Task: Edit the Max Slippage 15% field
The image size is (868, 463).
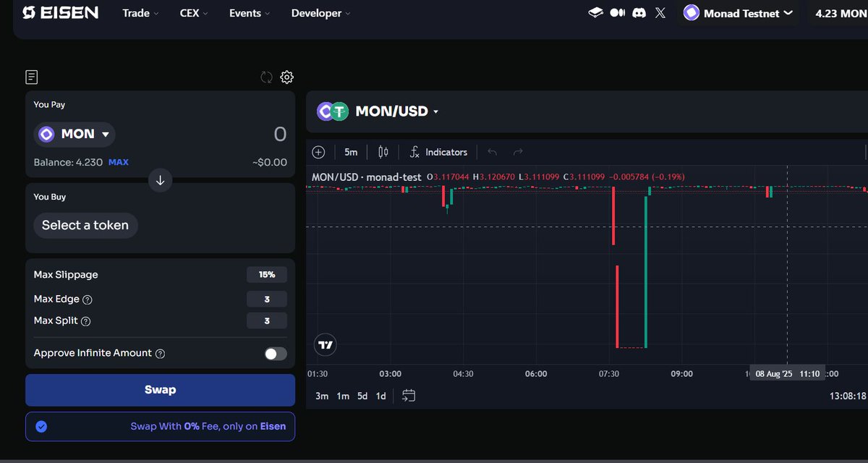Action: [267, 275]
